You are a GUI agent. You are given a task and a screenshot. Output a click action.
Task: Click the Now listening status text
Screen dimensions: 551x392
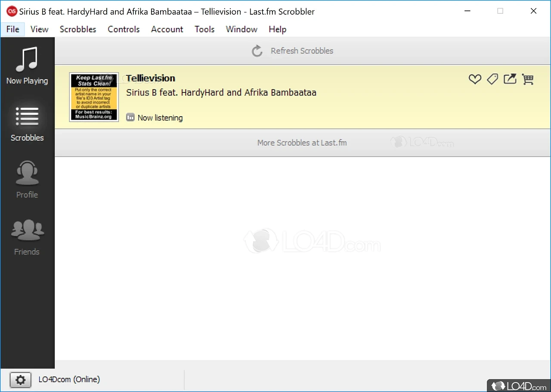coord(160,117)
